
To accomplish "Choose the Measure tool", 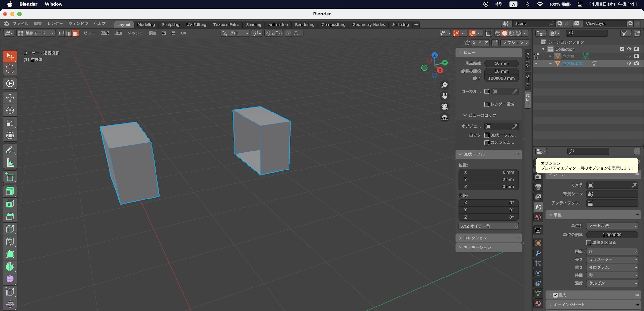I will click(10, 163).
